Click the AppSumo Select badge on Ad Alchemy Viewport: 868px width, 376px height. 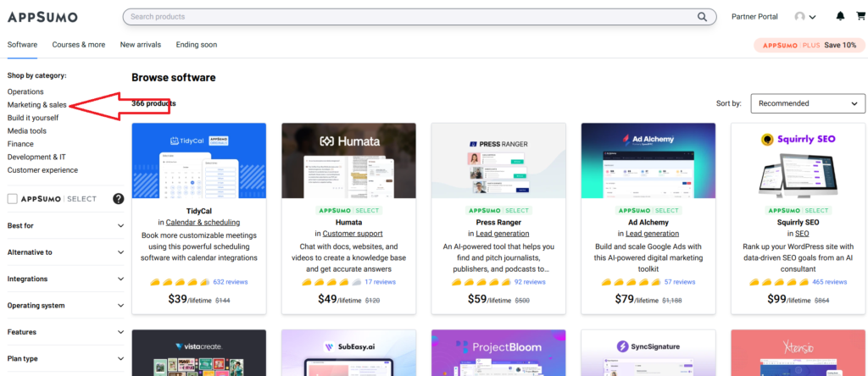[x=648, y=211]
